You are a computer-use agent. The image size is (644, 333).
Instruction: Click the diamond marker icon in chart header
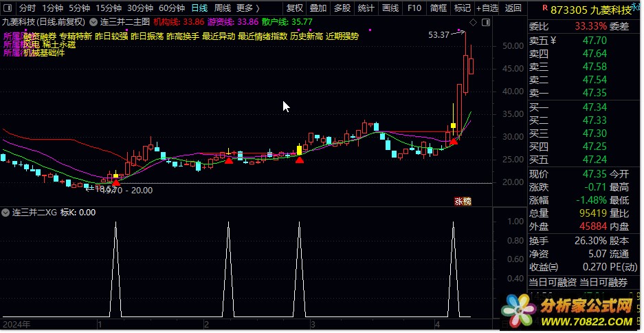point(473,23)
